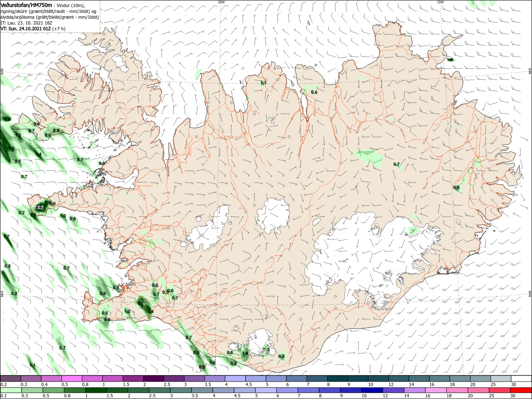Pick bottom-row violet swatch at 12
Viewport: 532px width, 399px height.
click(x=393, y=390)
